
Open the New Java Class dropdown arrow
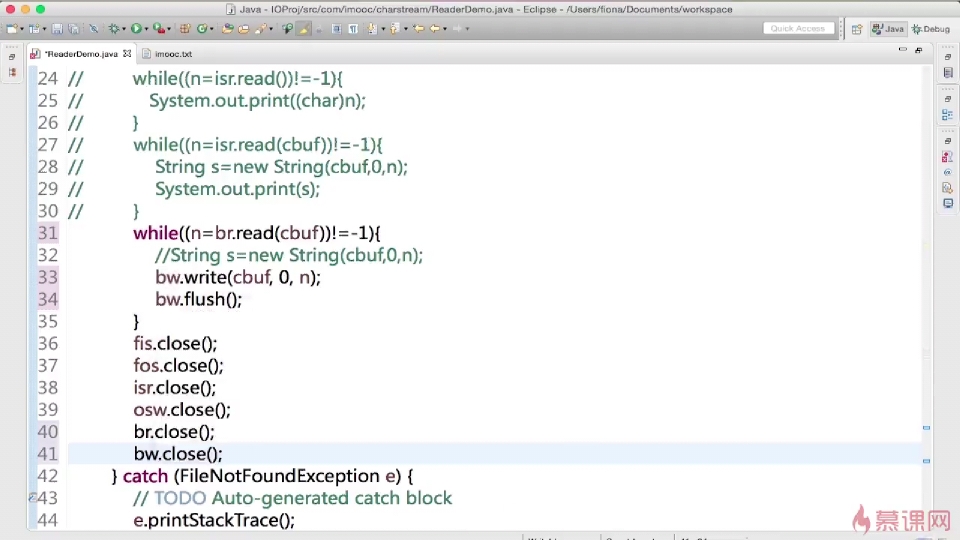(212, 29)
